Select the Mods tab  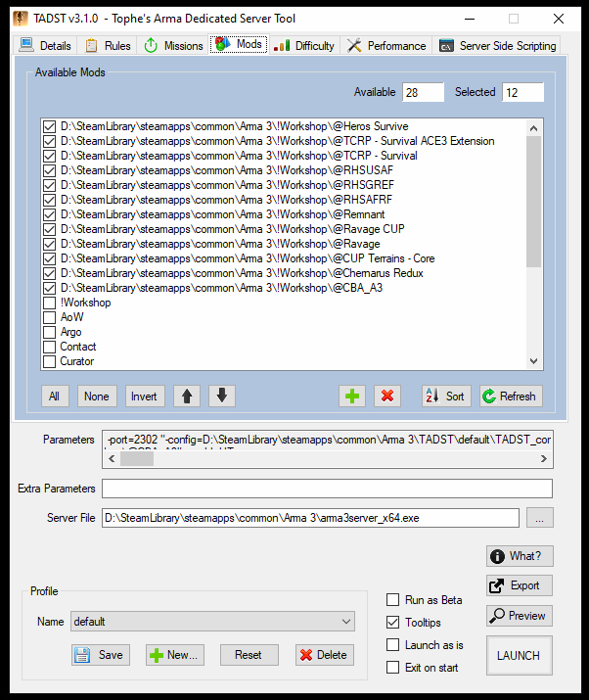click(239, 44)
